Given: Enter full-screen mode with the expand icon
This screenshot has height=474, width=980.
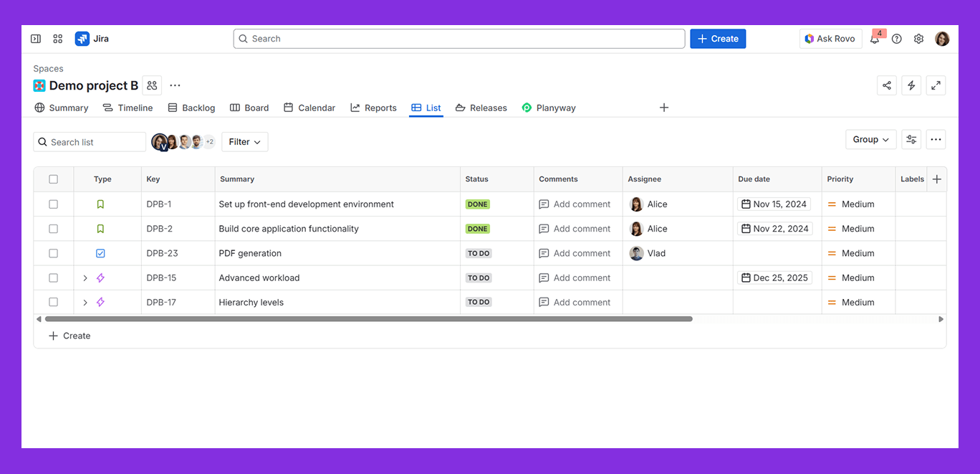Looking at the screenshot, I should coord(936,85).
